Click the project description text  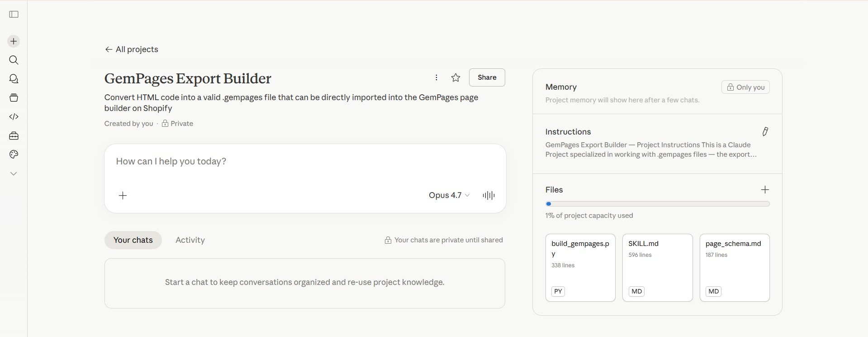(x=291, y=103)
